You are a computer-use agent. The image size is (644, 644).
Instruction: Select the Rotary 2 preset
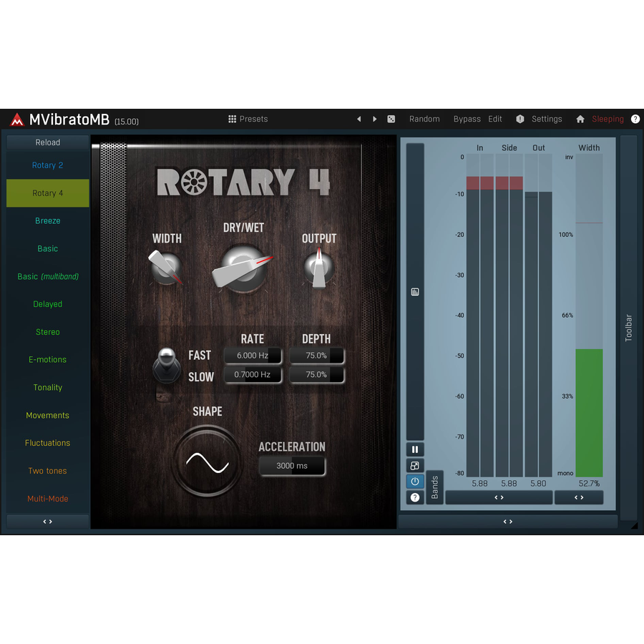coord(48,165)
